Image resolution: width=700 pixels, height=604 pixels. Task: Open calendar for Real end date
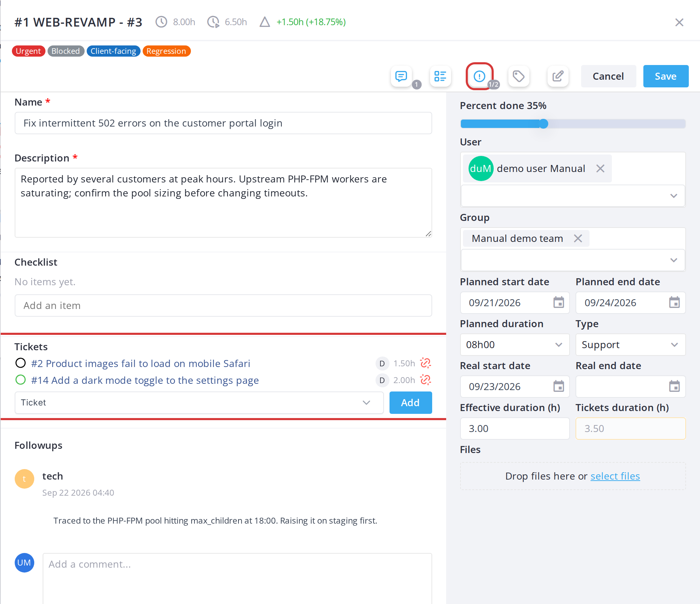point(674,386)
